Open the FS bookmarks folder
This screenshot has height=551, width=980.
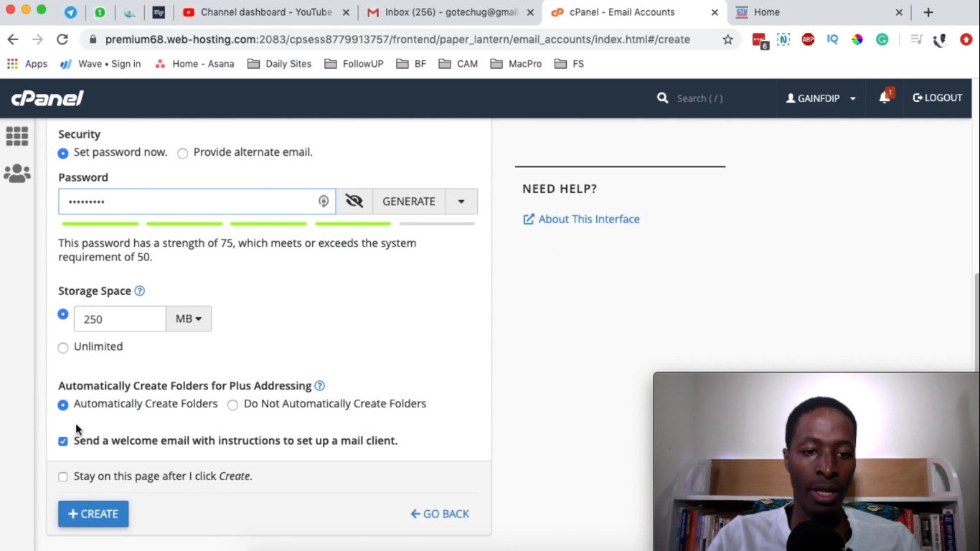[569, 64]
